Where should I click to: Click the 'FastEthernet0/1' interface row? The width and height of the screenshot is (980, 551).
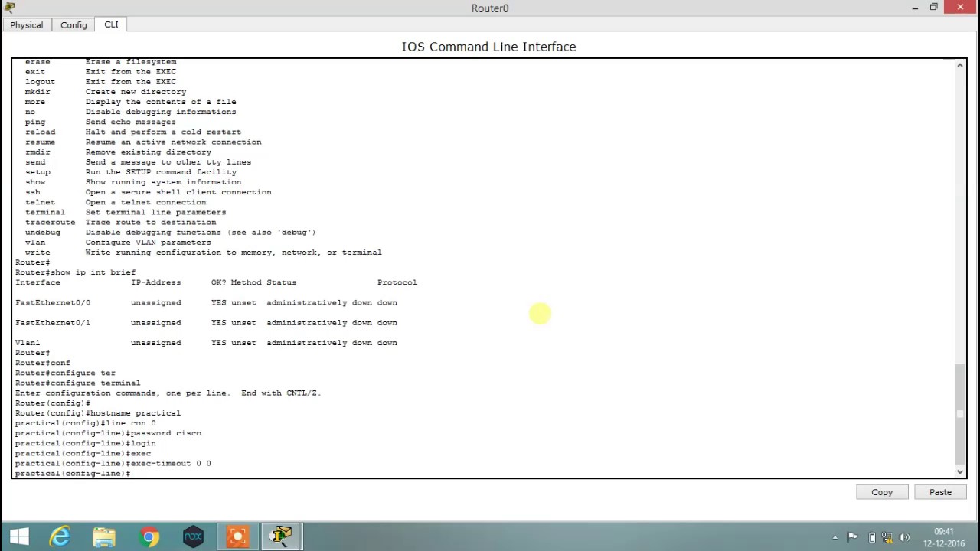[206, 323]
